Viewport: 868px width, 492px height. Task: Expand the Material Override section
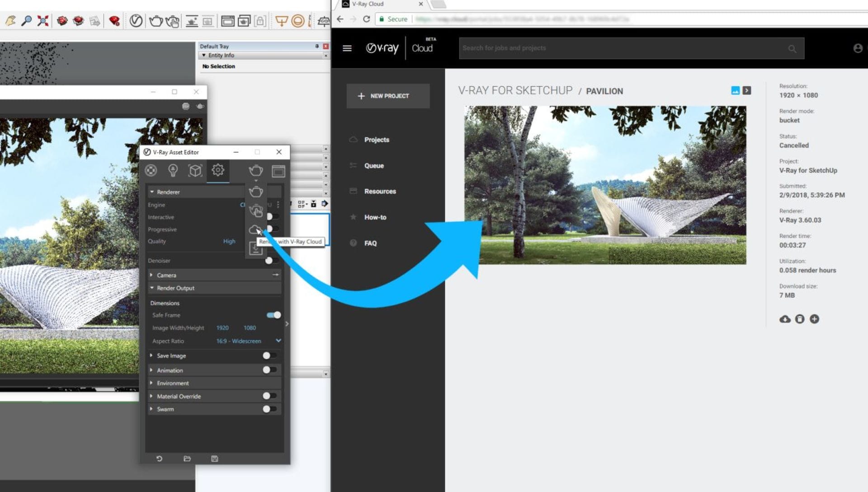coord(151,396)
